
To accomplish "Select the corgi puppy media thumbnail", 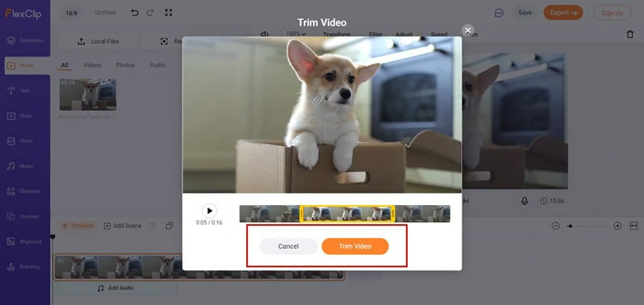I will click(x=88, y=94).
